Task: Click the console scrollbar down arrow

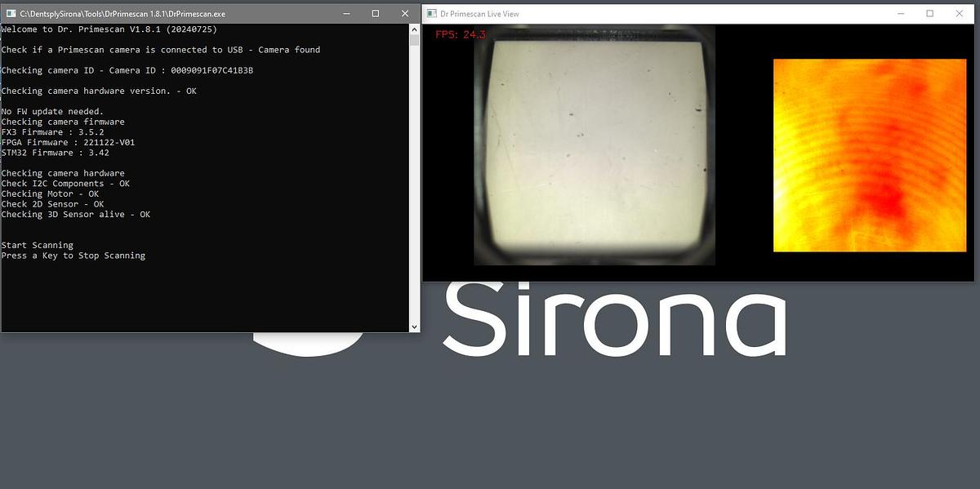Action: pyautogui.click(x=414, y=327)
